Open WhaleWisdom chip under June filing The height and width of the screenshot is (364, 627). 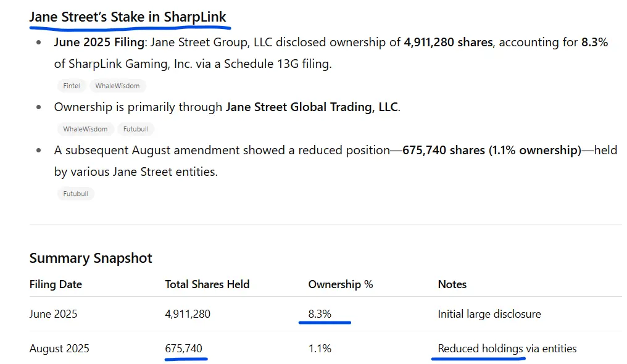(x=117, y=86)
